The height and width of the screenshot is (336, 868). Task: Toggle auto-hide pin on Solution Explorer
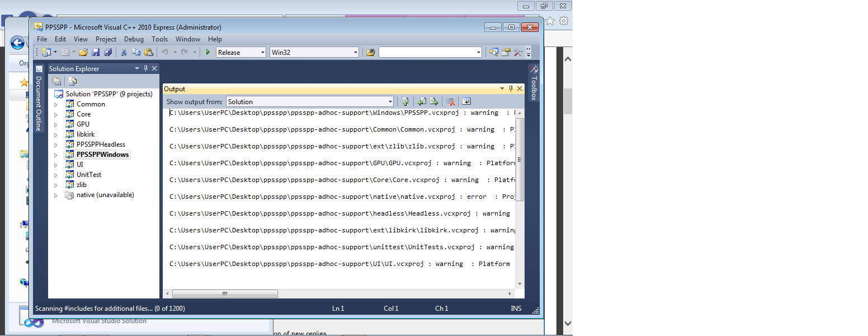145,68
